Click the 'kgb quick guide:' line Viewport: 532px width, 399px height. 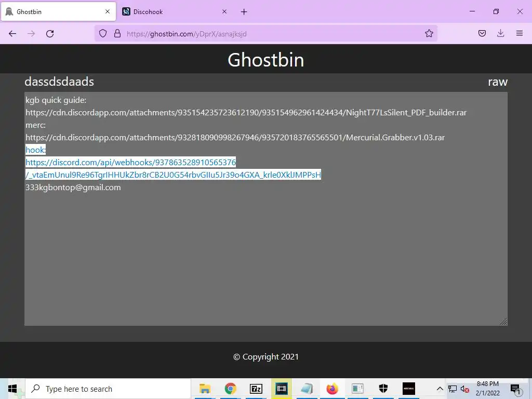pyautogui.click(x=56, y=100)
